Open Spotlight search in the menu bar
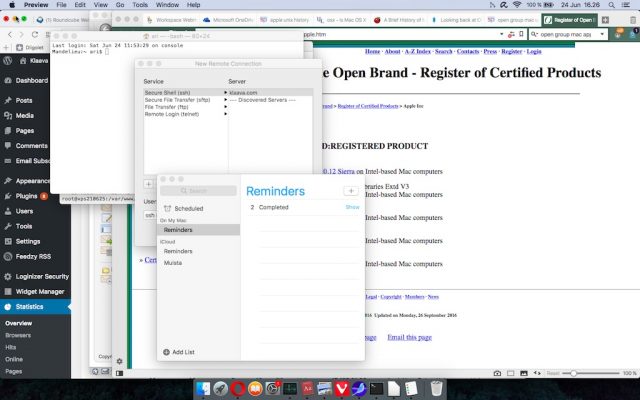Image resolution: width=640 pixels, height=400 pixels. click(x=611, y=5)
